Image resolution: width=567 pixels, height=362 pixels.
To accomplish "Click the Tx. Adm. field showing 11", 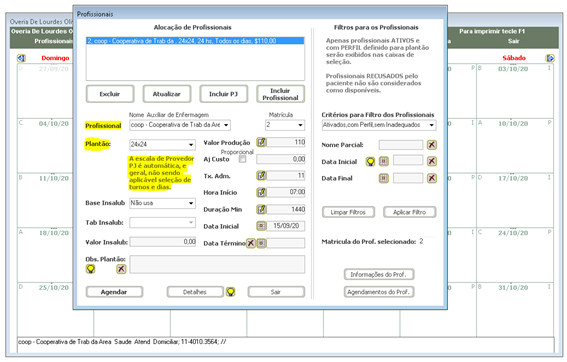I will pyautogui.click(x=286, y=176).
